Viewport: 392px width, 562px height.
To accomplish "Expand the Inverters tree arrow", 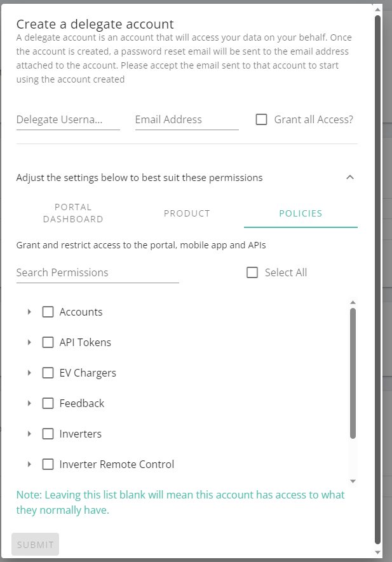I will [29, 434].
